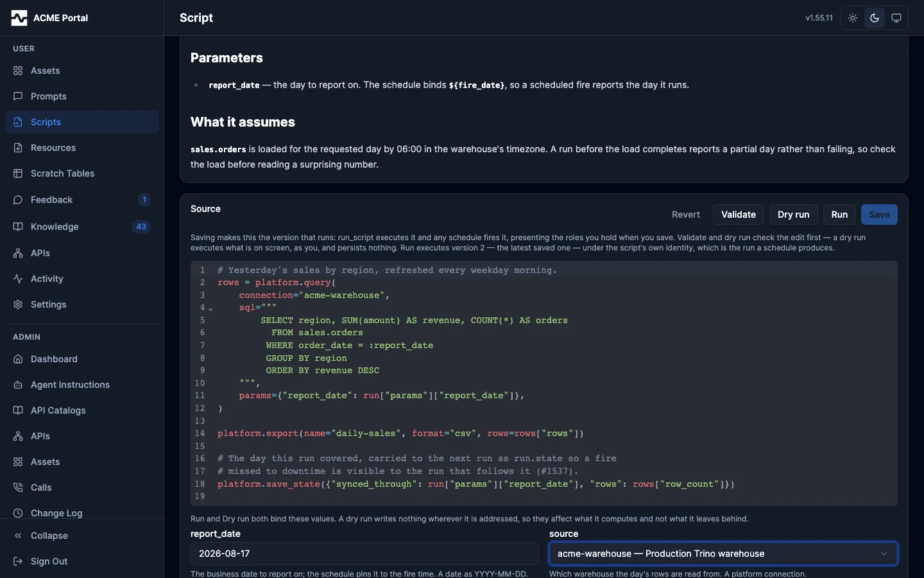Click the Feedback badge showing 1
Screen dimensions: 924x578
point(144,200)
